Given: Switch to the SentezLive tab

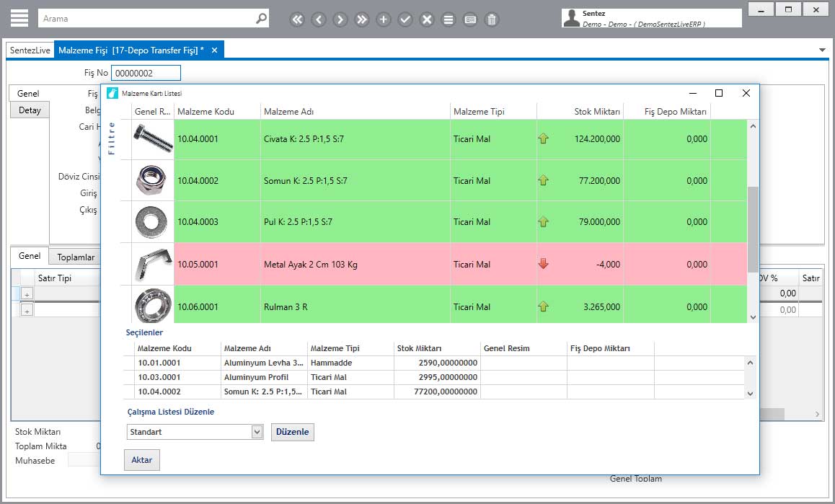Looking at the screenshot, I should click(x=30, y=50).
